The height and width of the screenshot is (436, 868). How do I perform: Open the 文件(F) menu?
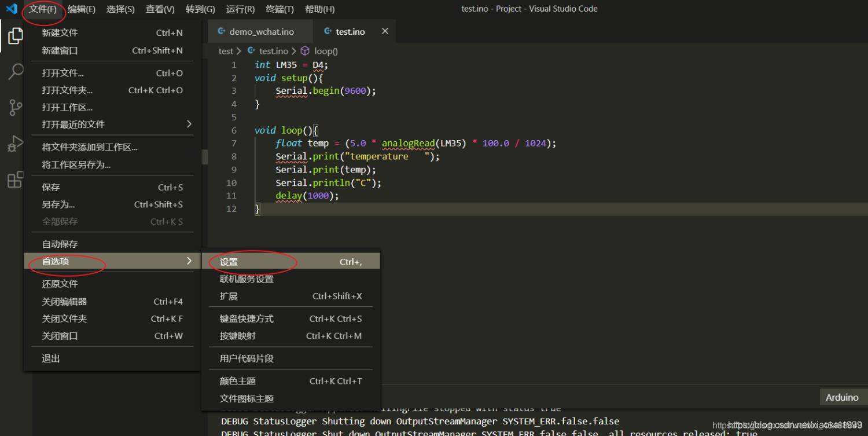(43, 9)
